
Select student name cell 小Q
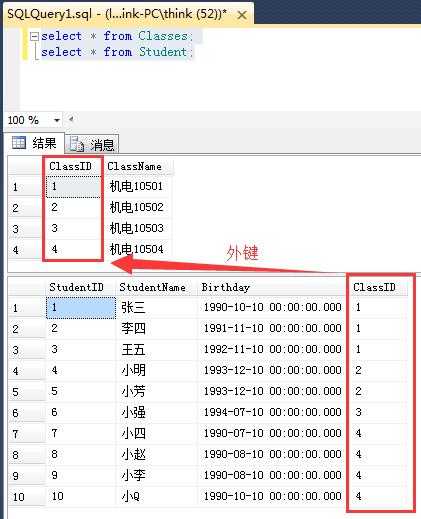coord(157,496)
